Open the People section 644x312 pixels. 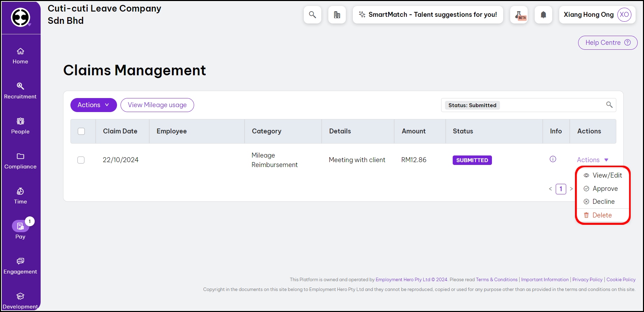pyautogui.click(x=20, y=126)
